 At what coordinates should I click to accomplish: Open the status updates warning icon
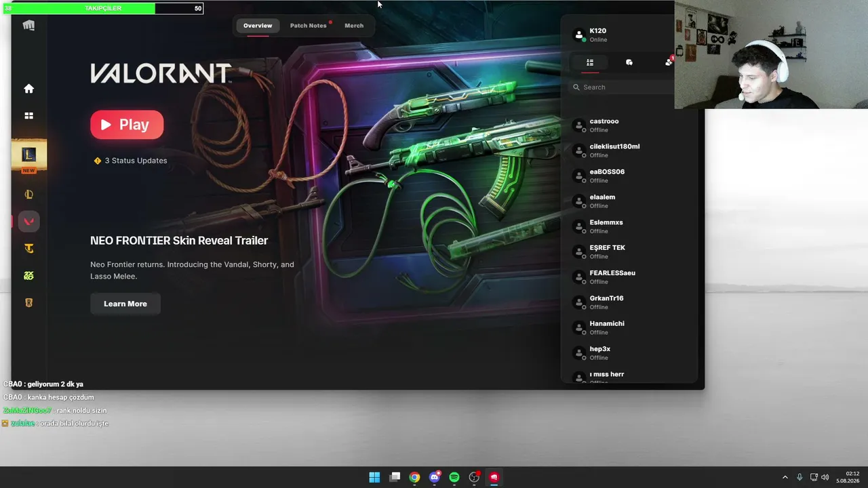pyautogui.click(x=98, y=161)
